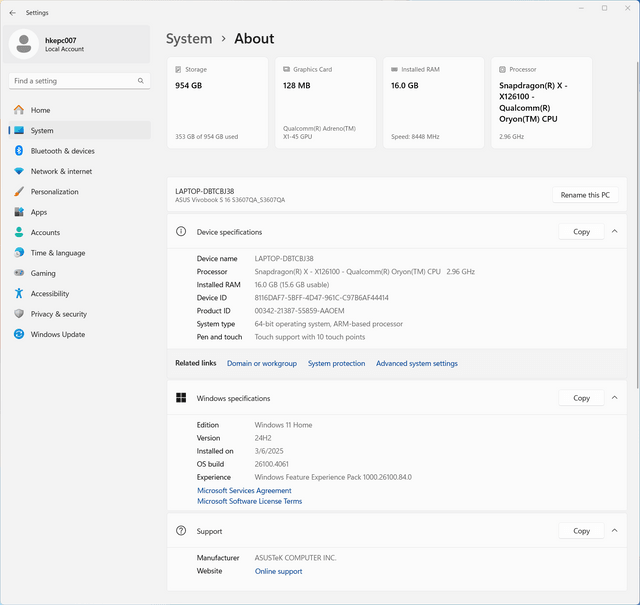The image size is (640, 605).
Task: Click the Apps icon in sidebar
Action: [x=19, y=212]
